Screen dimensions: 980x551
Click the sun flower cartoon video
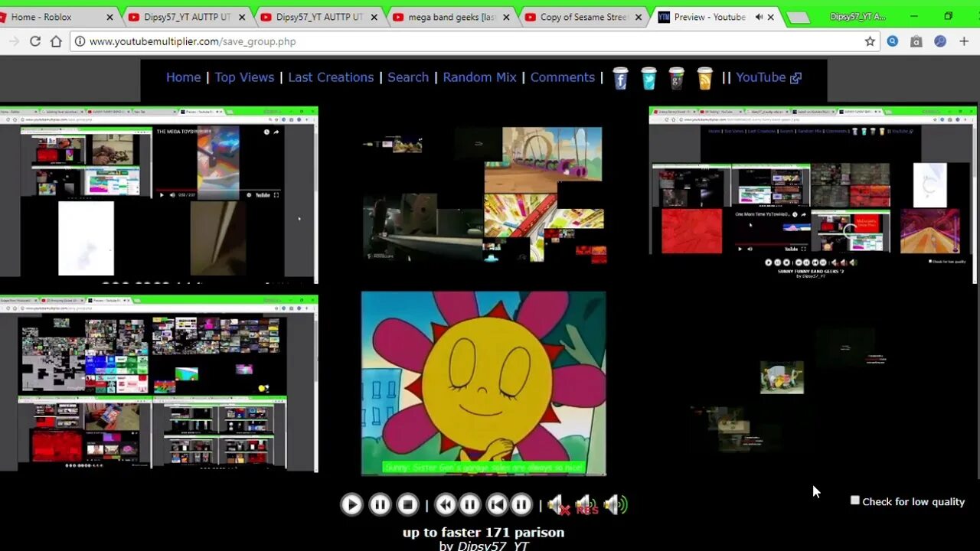coord(484,383)
